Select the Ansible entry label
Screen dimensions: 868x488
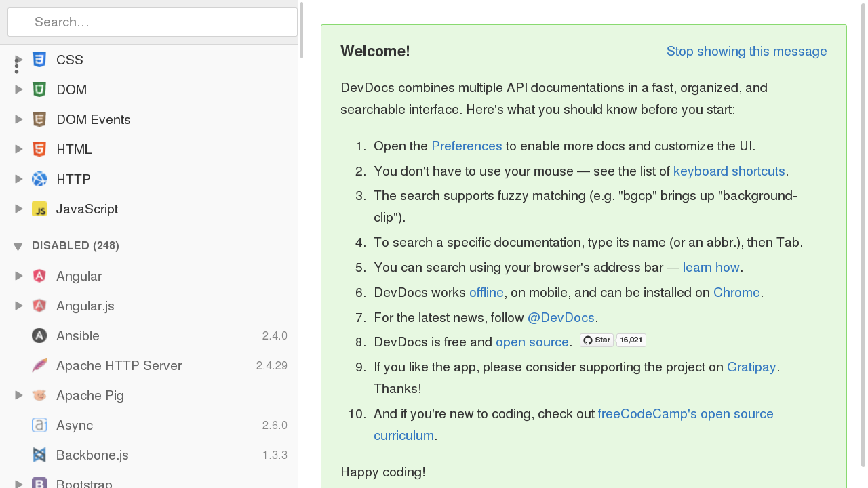coord(78,335)
